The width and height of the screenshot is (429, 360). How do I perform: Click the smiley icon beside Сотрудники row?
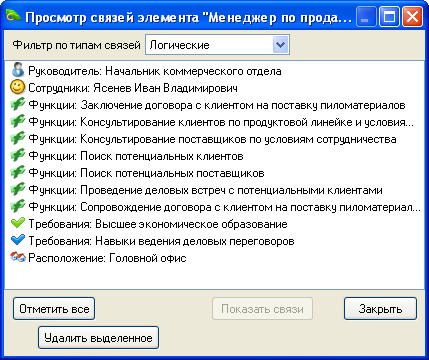(x=18, y=88)
